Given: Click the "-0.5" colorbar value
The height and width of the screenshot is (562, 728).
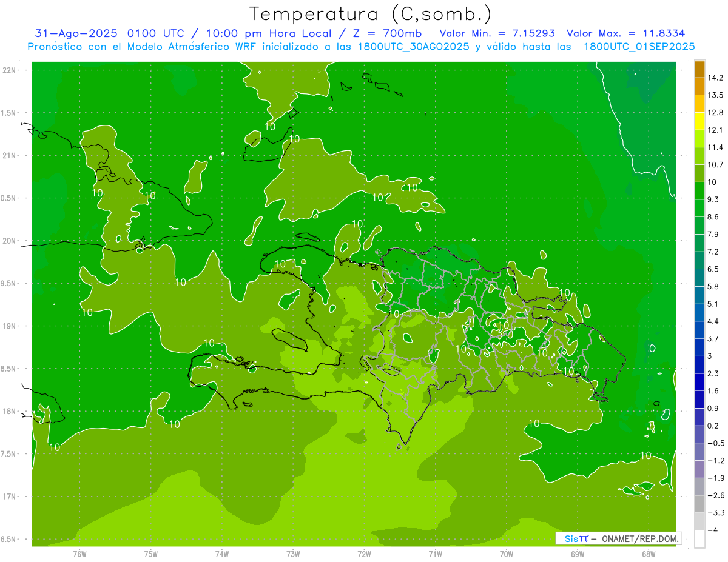Looking at the screenshot, I should (x=715, y=443).
